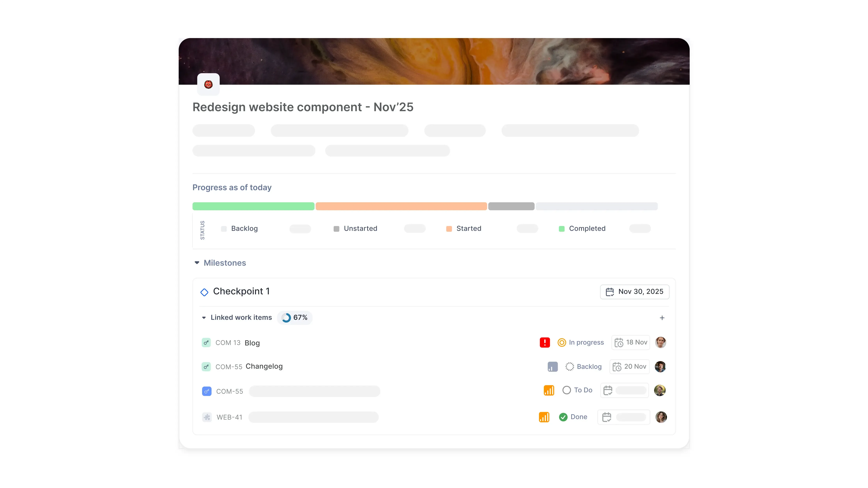Click the key icon next to COM-55 Changelog
Screen dimensions: 868x488
[x=206, y=367]
